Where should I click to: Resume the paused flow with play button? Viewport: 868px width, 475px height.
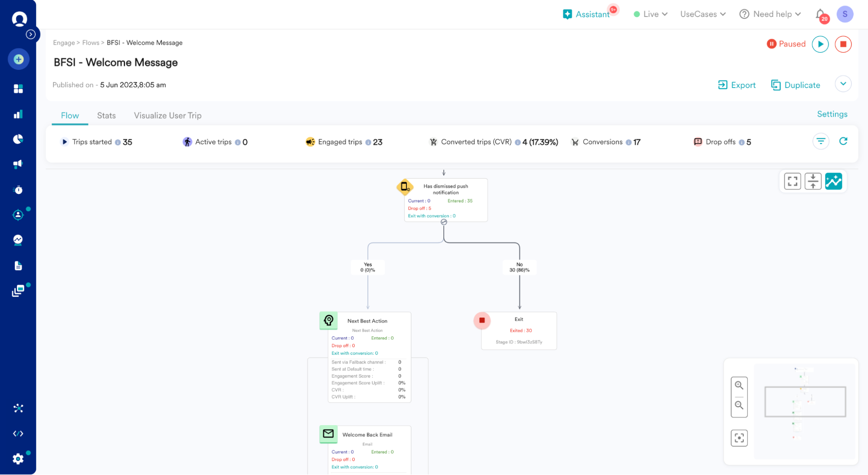(820, 44)
